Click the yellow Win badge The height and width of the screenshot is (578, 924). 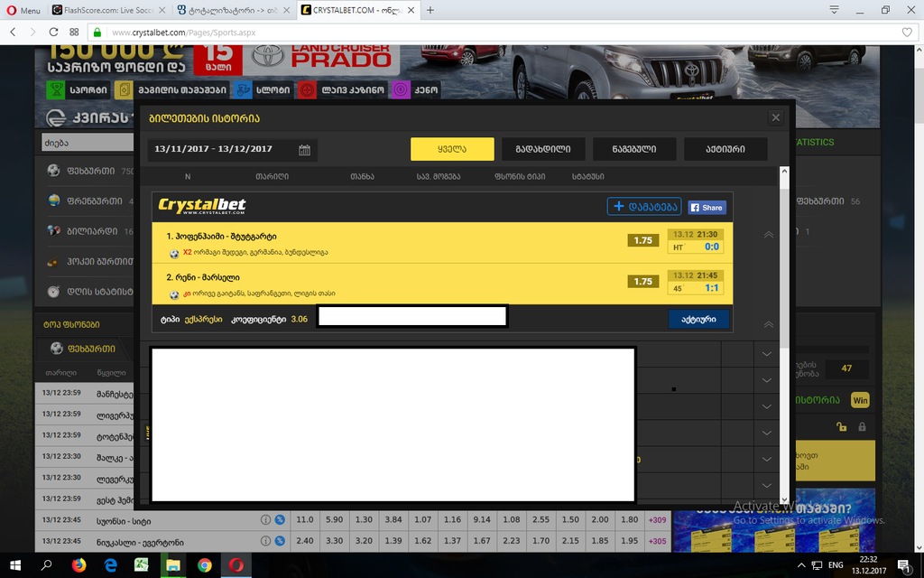coord(860,400)
